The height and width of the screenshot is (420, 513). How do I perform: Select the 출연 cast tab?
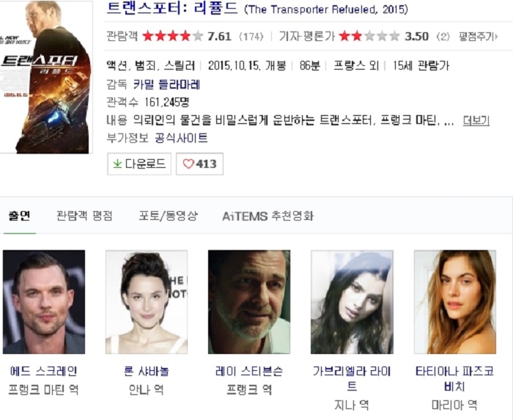[x=20, y=216]
